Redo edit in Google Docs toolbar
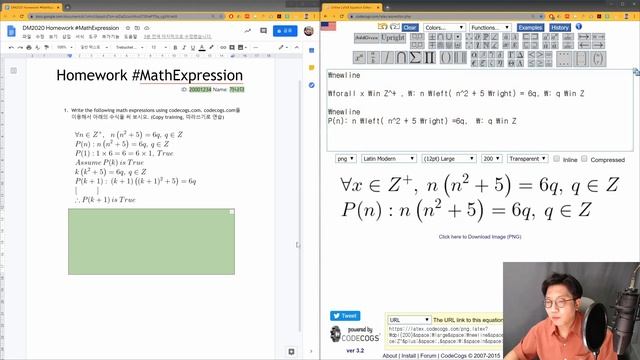 coord(20,47)
